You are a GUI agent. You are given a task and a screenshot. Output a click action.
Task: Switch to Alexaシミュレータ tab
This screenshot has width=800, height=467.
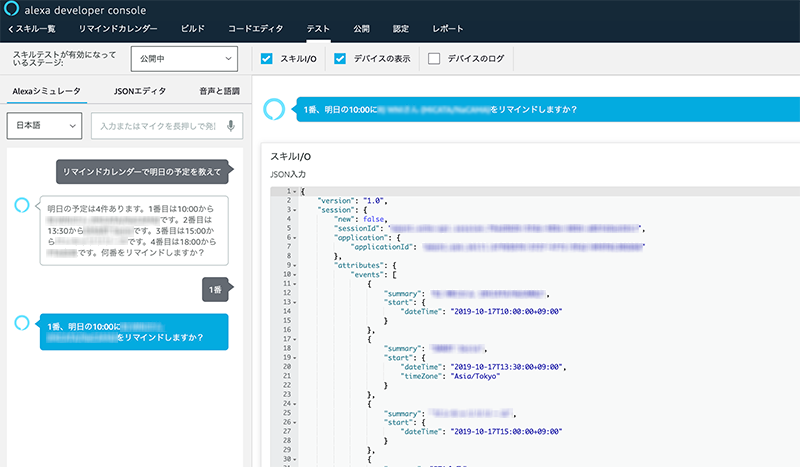[46, 91]
